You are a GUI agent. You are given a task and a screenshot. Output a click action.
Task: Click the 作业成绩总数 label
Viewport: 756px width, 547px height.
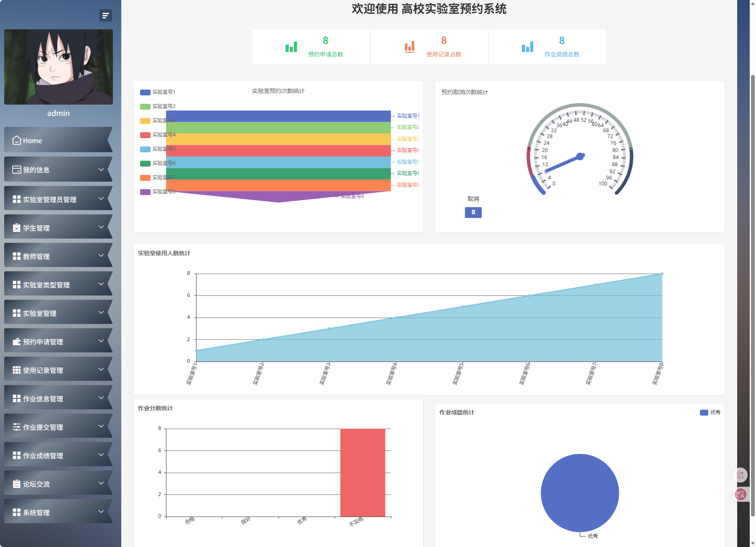(562, 54)
